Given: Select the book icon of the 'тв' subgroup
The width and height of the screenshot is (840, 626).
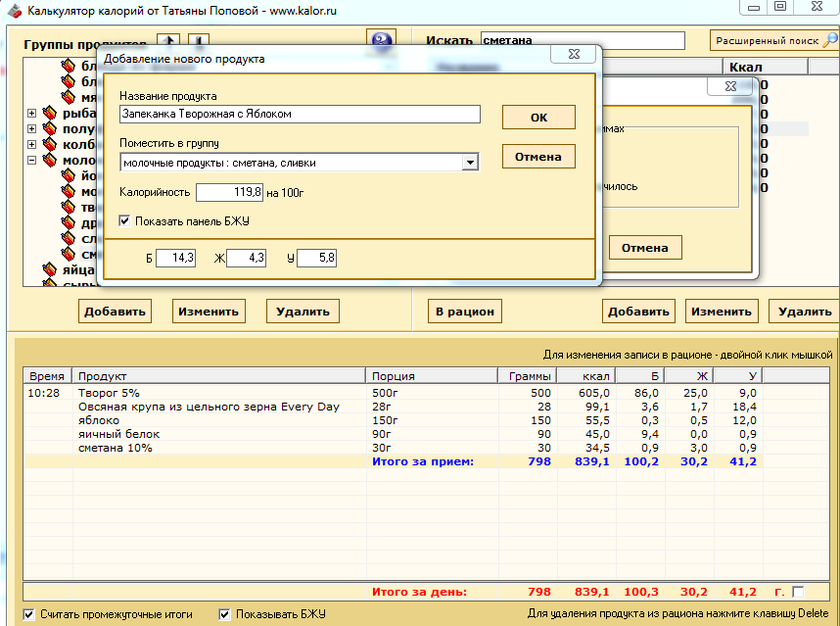Looking at the screenshot, I should pos(68,207).
